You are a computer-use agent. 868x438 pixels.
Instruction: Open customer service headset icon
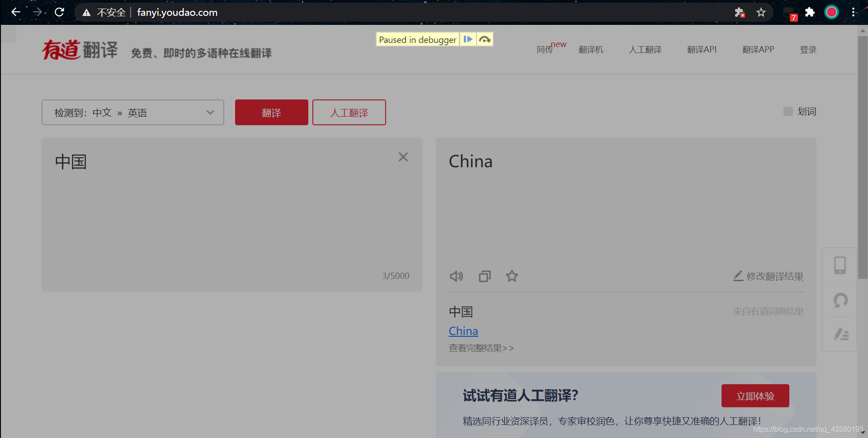click(x=840, y=300)
